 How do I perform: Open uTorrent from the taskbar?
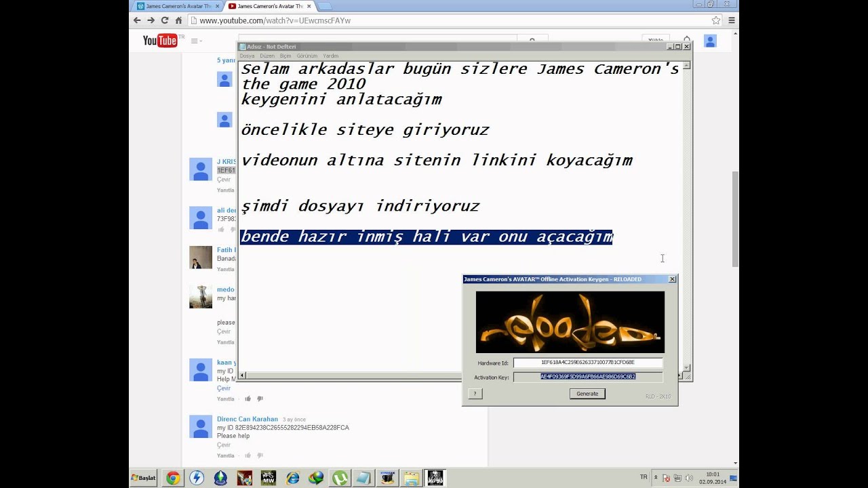(340, 478)
